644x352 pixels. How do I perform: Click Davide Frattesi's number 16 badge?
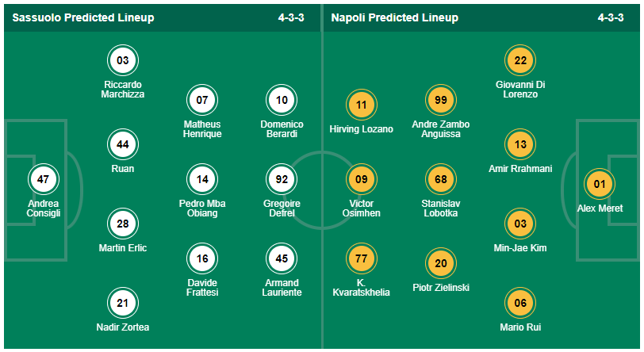[202, 258]
